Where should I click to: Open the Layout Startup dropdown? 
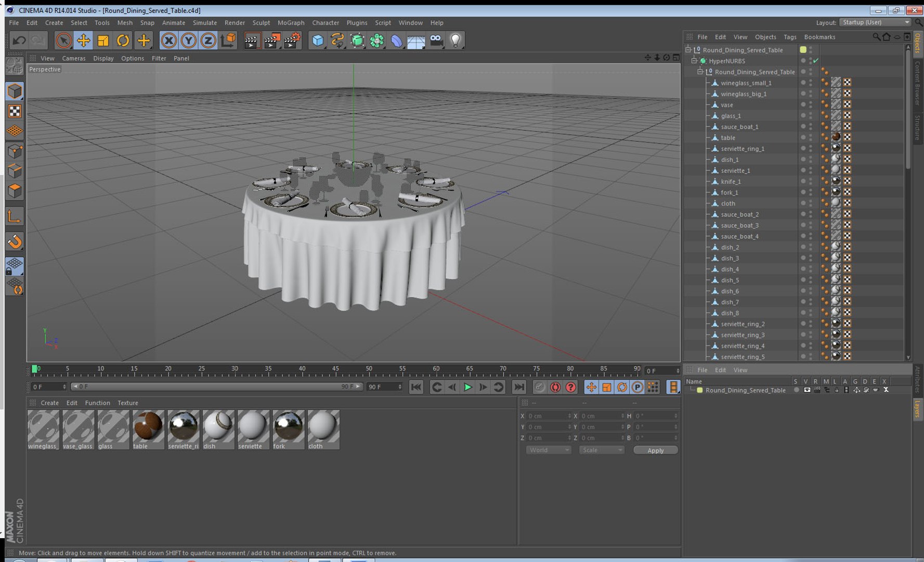[x=875, y=22]
